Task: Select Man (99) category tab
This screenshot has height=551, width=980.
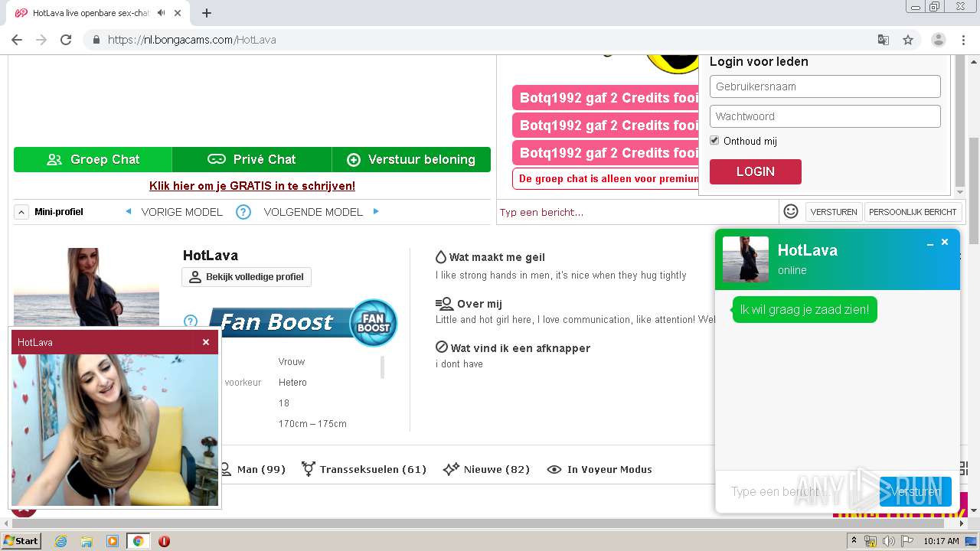Action: click(253, 469)
